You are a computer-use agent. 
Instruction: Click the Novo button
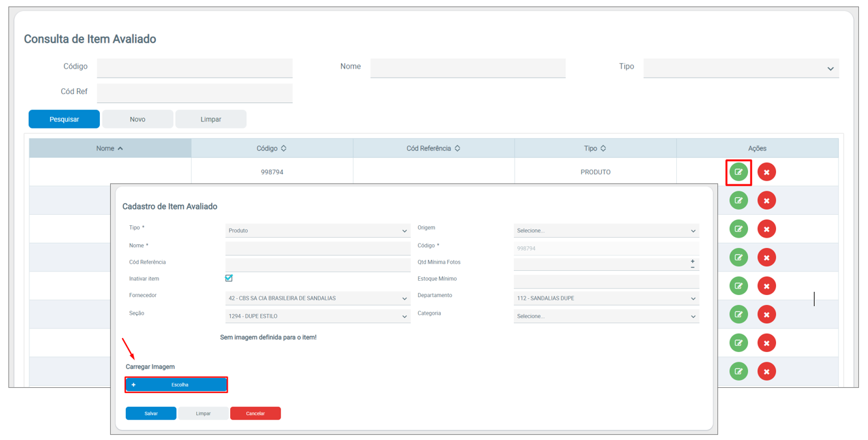pyautogui.click(x=138, y=119)
